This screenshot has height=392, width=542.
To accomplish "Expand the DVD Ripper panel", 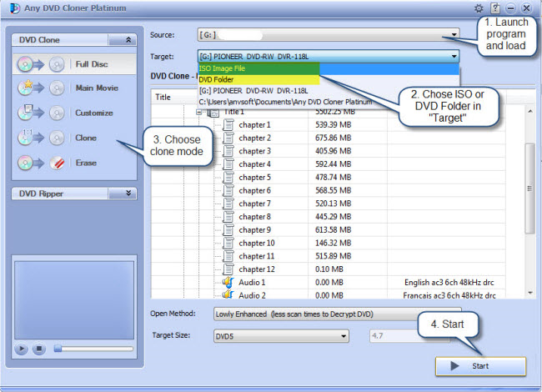I will pos(128,193).
